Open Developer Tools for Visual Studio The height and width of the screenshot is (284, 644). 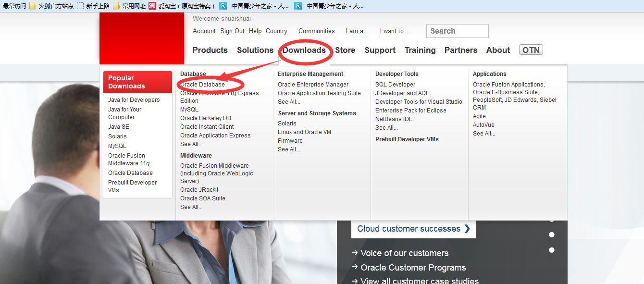[419, 102]
